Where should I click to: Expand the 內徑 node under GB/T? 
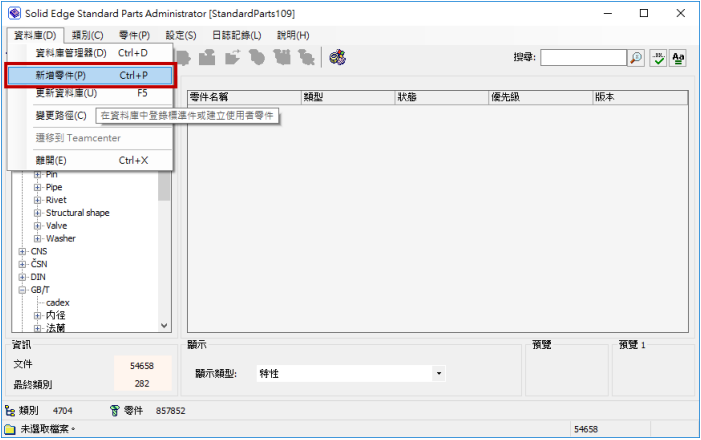coord(38,316)
